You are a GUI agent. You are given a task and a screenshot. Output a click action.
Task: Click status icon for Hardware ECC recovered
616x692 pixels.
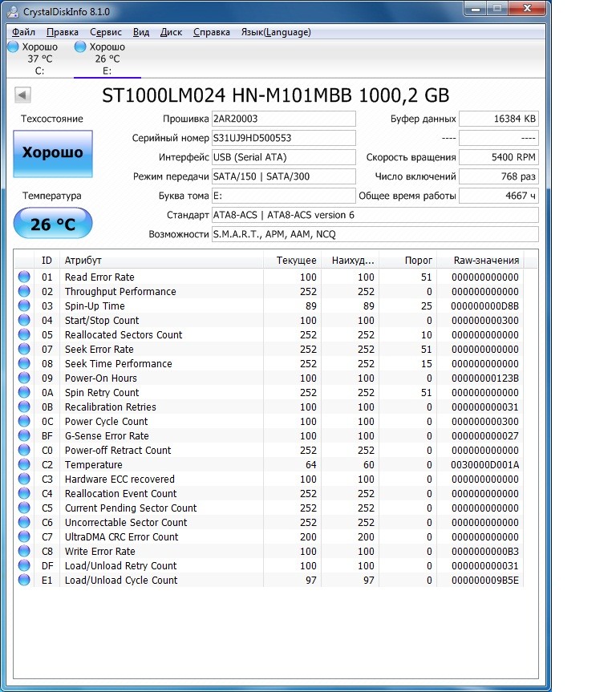[x=24, y=479]
